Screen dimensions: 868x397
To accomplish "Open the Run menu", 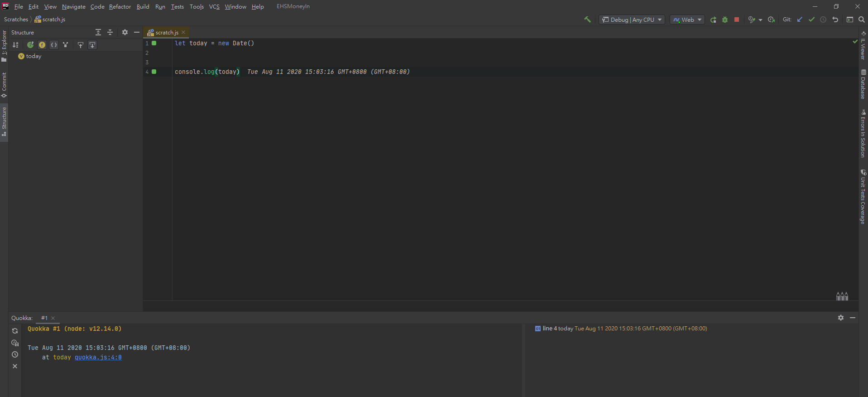I will [x=160, y=7].
